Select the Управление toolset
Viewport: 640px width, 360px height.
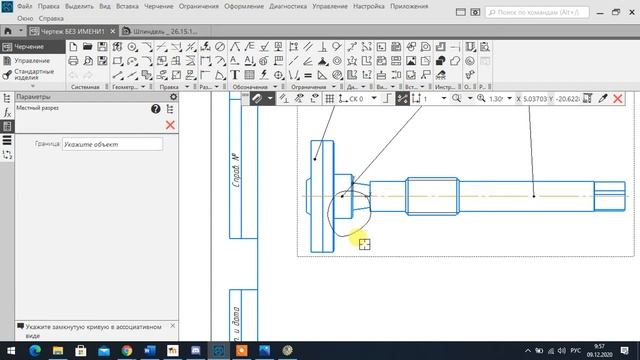click(32, 61)
